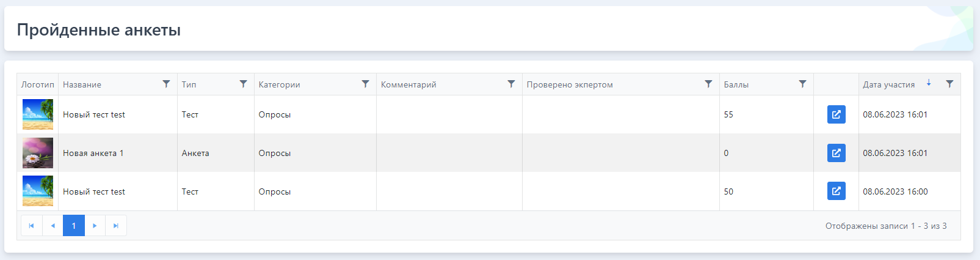
Task: Go to first page of records
Action: (x=32, y=226)
